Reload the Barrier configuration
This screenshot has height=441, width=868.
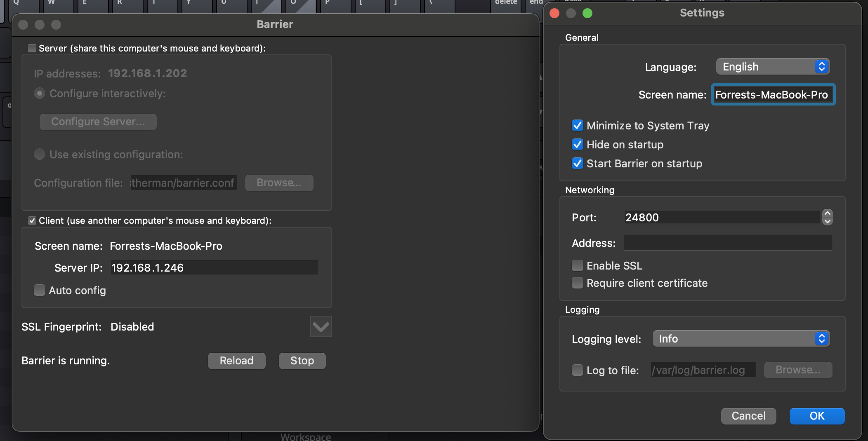pos(236,361)
